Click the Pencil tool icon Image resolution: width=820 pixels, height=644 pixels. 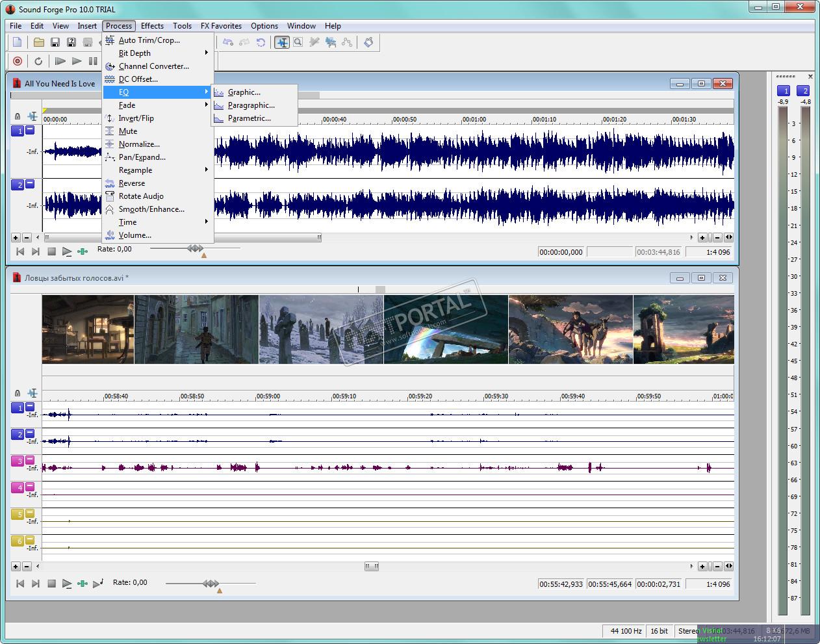tap(314, 42)
